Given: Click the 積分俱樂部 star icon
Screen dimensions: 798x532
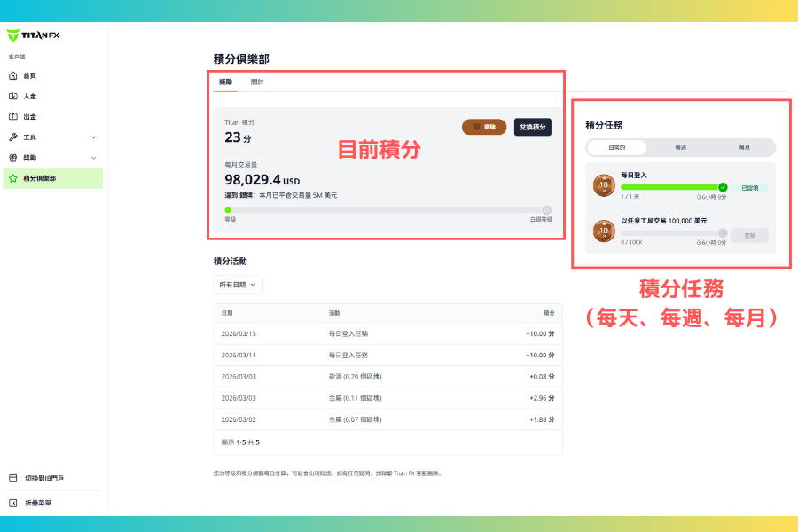Looking at the screenshot, I should (x=12, y=178).
